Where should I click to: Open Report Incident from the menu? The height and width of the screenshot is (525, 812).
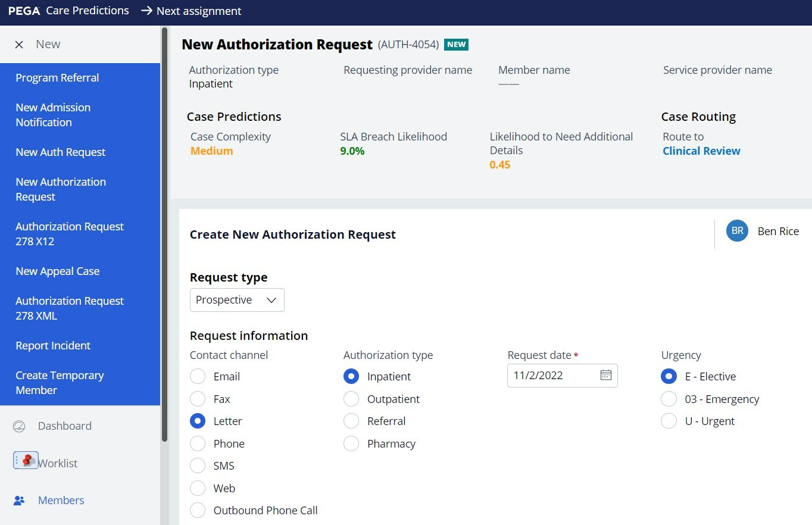[53, 346]
